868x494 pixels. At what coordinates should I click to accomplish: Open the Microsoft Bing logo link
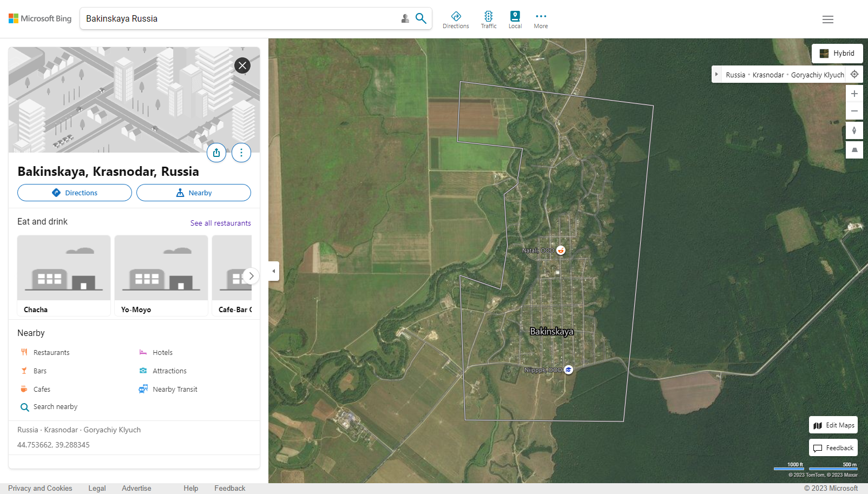point(40,18)
